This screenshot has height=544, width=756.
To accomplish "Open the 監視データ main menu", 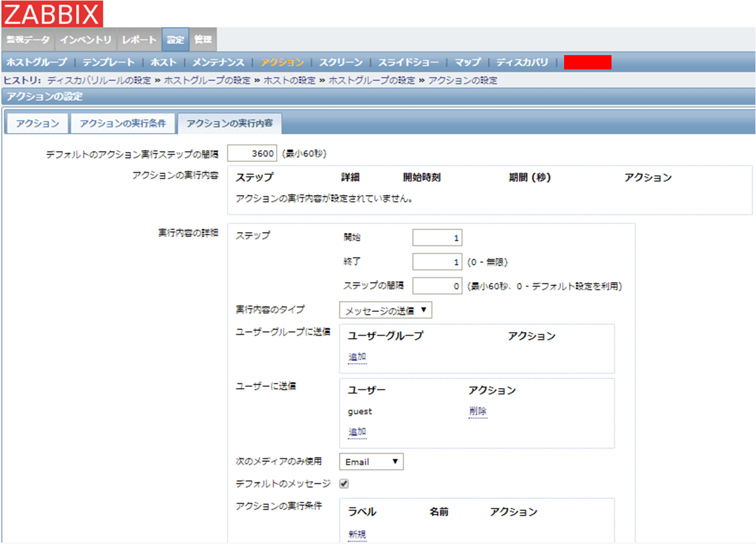I will (28, 40).
